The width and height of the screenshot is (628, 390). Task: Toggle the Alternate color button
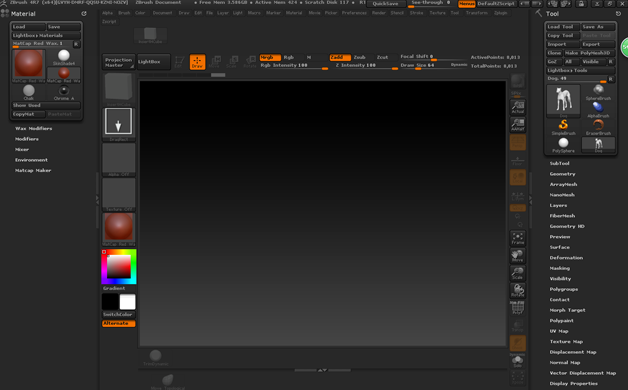pos(119,323)
